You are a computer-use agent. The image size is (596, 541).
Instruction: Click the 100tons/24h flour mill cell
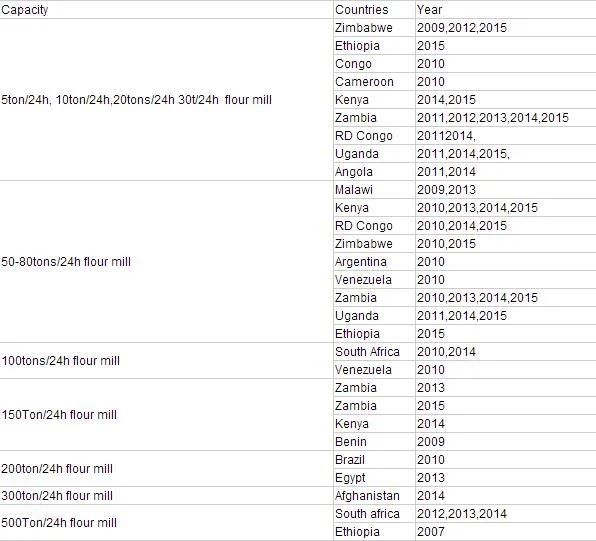[166, 360]
